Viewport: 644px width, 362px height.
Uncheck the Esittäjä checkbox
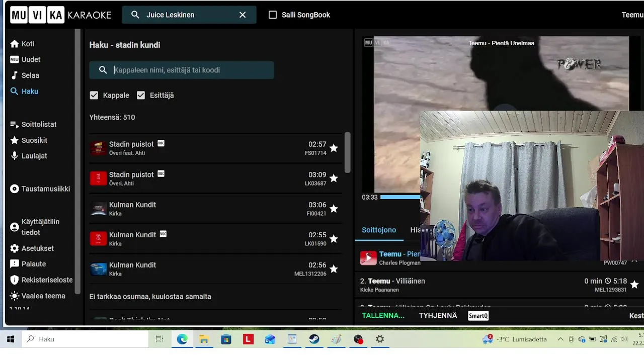tap(141, 95)
